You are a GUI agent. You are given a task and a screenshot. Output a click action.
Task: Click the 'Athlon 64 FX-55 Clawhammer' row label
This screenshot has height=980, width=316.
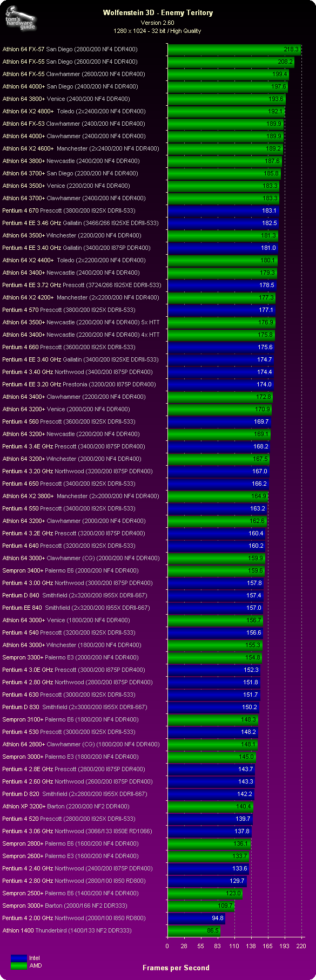[x=73, y=74]
